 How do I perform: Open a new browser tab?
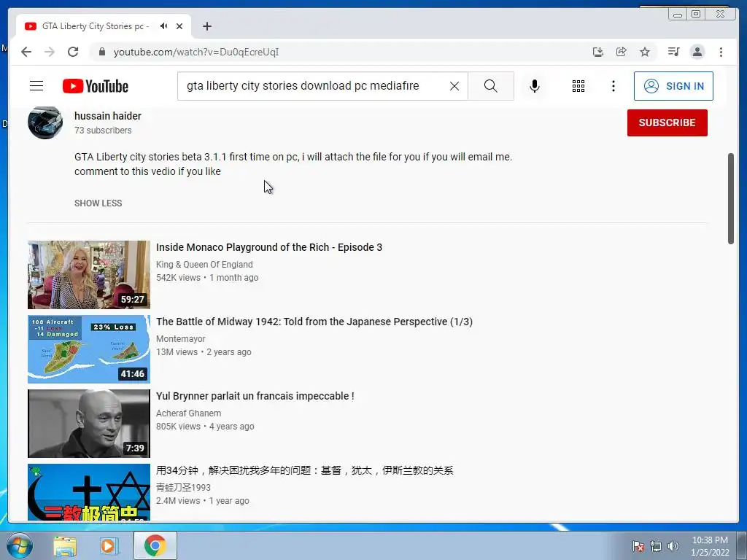pos(206,26)
